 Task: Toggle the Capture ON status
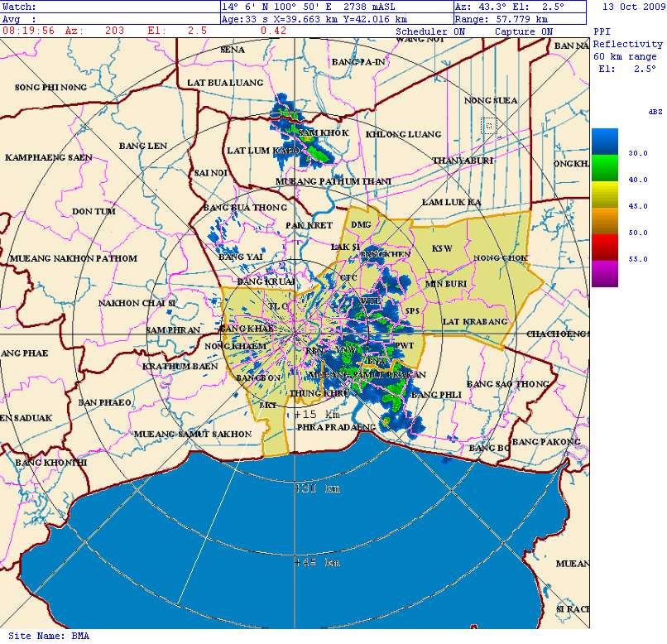click(524, 31)
